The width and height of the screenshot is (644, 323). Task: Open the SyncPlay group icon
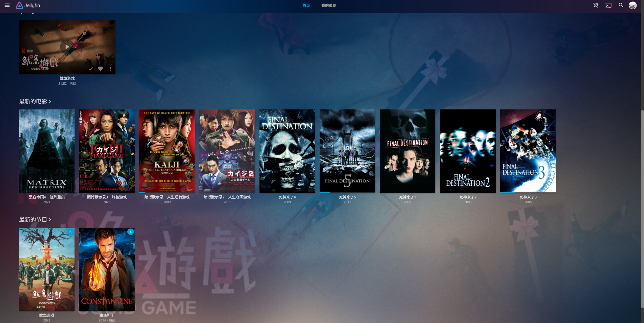coord(596,5)
